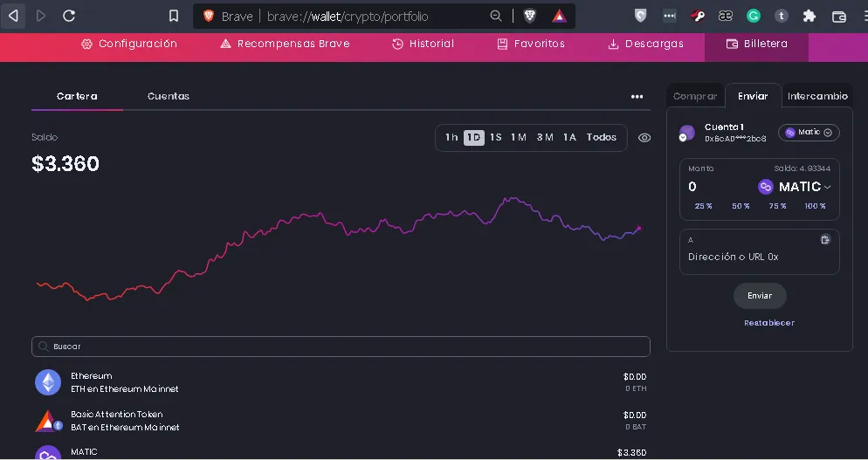Image resolution: width=868 pixels, height=460 pixels.
Task: Select the 3M chart range
Action: coord(545,137)
